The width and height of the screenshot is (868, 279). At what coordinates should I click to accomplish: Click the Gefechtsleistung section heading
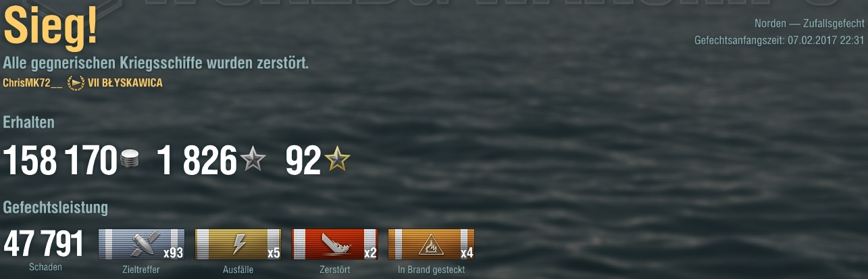55,207
